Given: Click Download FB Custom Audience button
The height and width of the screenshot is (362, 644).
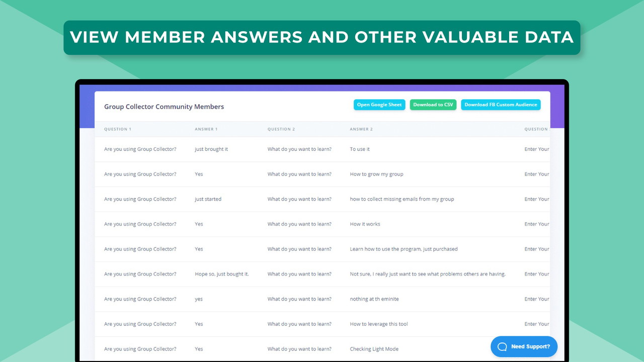Looking at the screenshot, I should (x=501, y=105).
